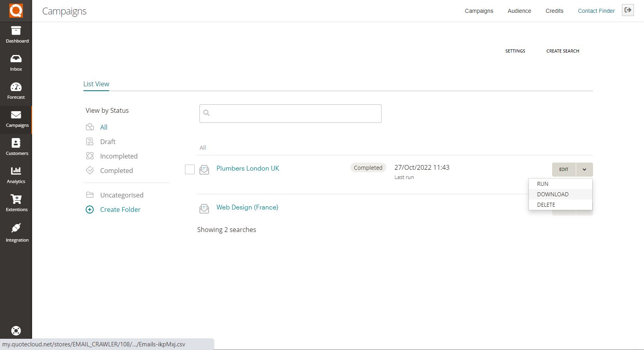Click the Campaigns page title
The height and width of the screenshot is (350, 644).
(x=64, y=11)
